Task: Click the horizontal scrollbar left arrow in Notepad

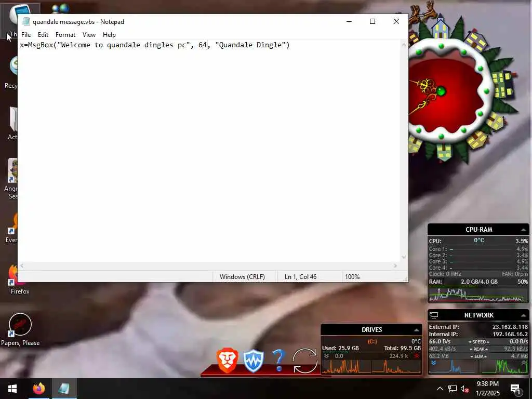Action: coord(22,265)
